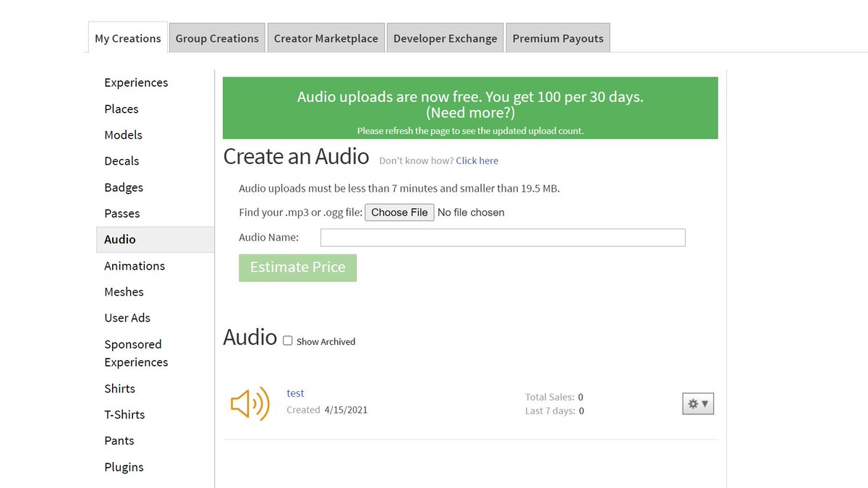This screenshot has width=868, height=488.
Task: Select Meshes in the sidebar
Action: [x=124, y=292]
